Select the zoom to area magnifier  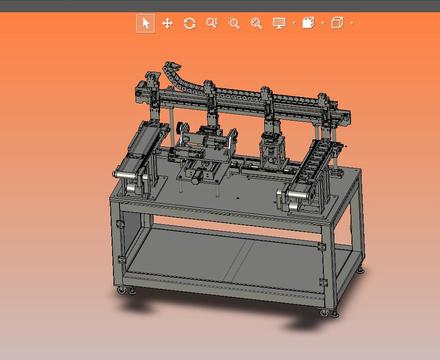click(x=234, y=23)
